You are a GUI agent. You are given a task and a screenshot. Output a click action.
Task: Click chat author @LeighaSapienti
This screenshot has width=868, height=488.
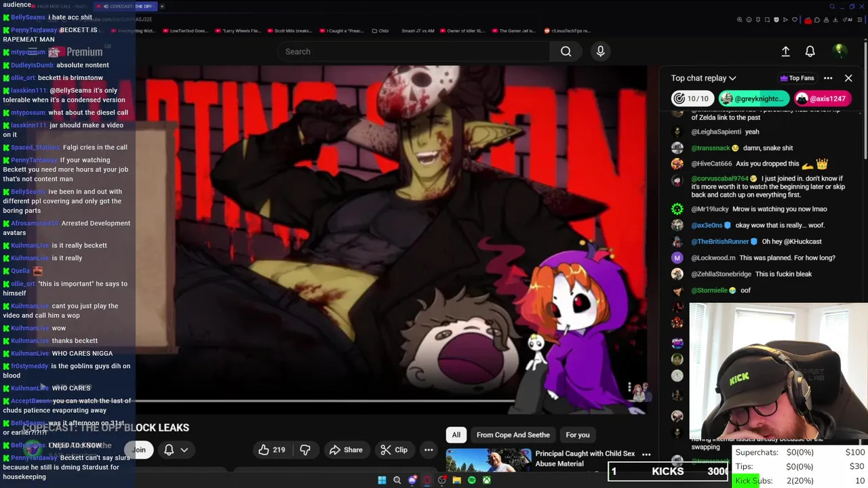click(716, 131)
